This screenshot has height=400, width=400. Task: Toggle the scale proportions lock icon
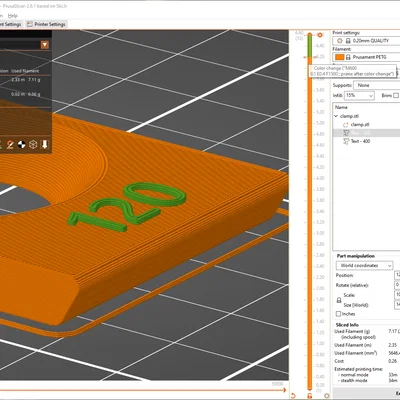pyautogui.click(x=339, y=300)
